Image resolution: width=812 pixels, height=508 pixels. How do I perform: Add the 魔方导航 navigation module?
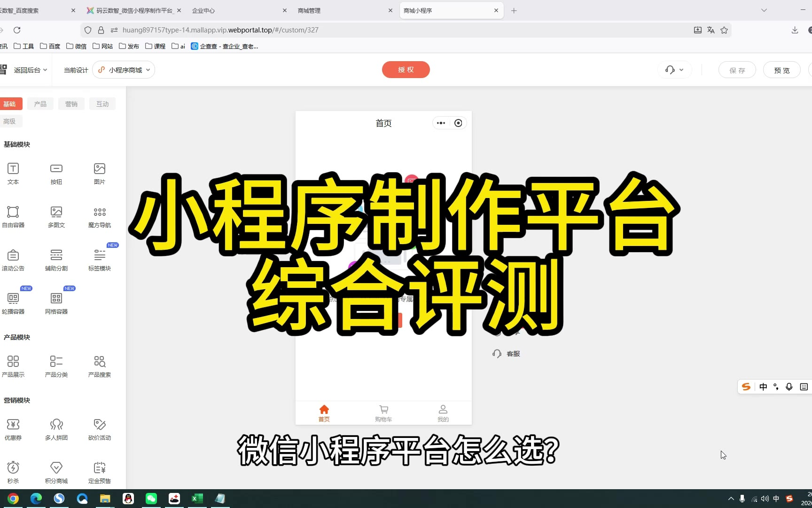tap(100, 217)
